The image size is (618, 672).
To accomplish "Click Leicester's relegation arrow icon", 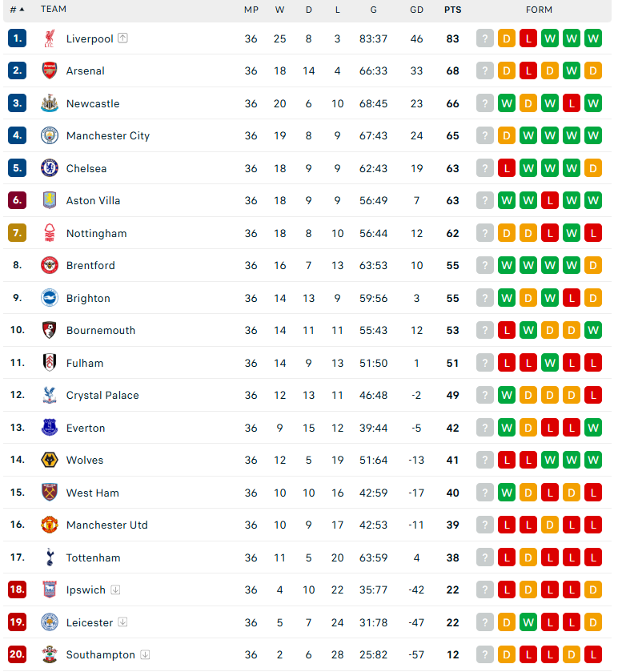I will tap(122, 622).
